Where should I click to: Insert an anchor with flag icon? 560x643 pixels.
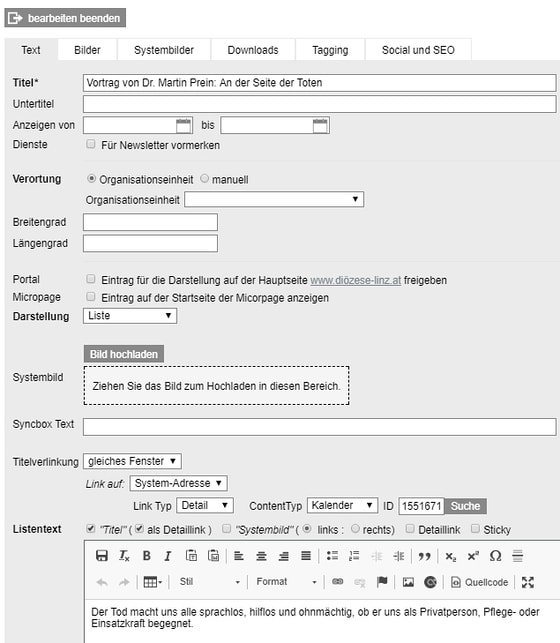[x=382, y=581]
